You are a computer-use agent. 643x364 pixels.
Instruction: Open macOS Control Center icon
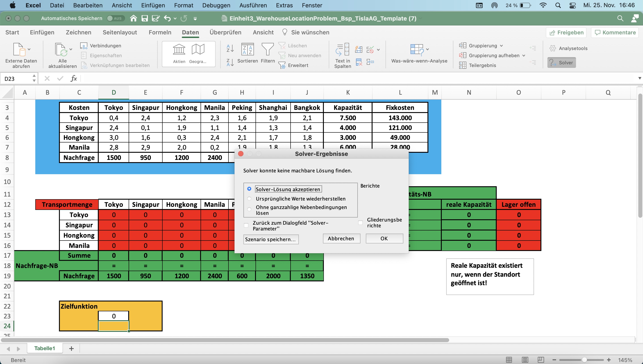[x=572, y=5]
